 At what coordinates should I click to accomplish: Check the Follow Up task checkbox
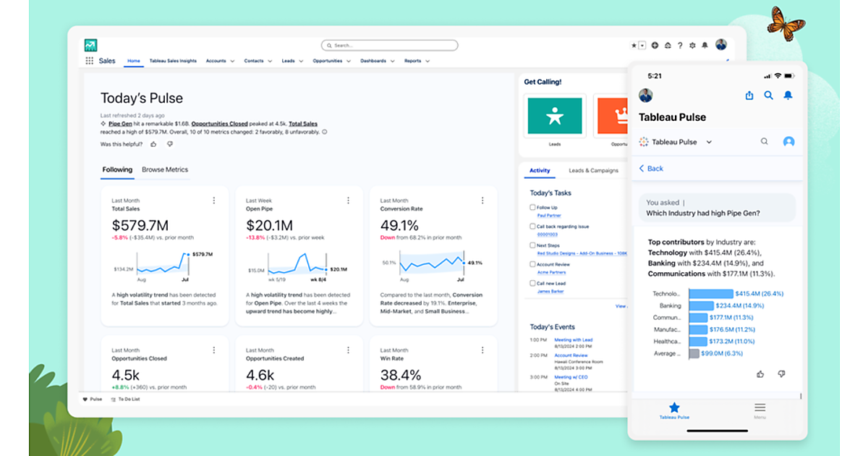pos(533,208)
